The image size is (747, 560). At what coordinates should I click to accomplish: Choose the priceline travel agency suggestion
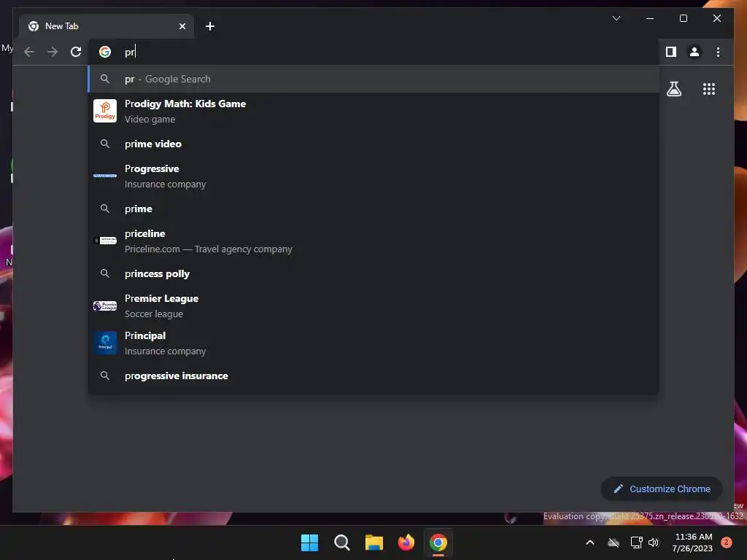tap(373, 241)
